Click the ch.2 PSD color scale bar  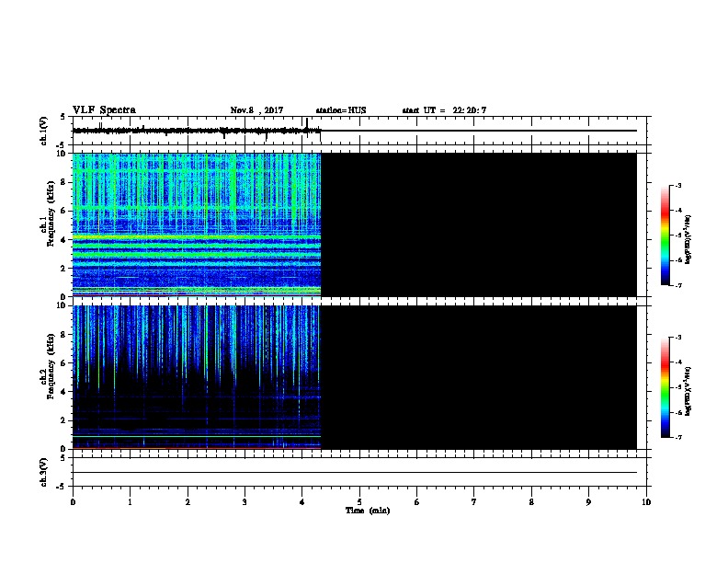(x=665, y=387)
